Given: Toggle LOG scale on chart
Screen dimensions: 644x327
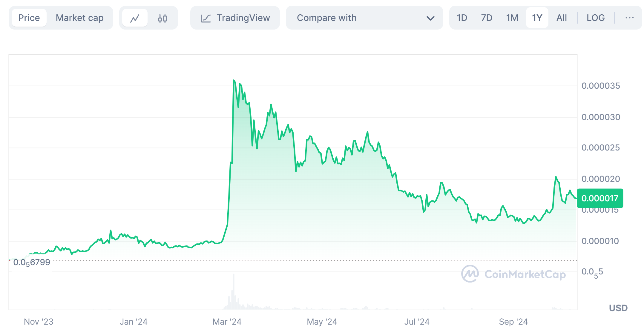Looking at the screenshot, I should [x=595, y=18].
